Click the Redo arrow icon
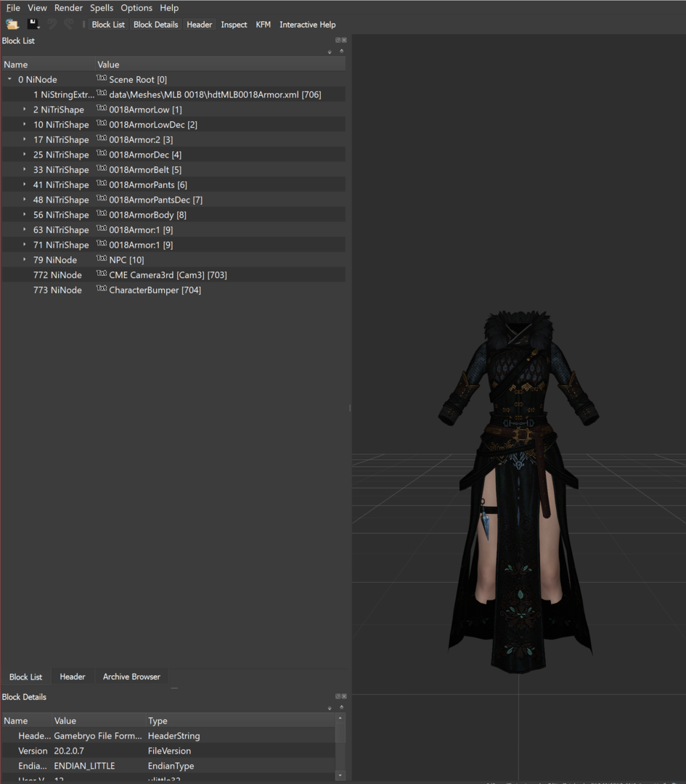The image size is (686, 784). tap(68, 24)
